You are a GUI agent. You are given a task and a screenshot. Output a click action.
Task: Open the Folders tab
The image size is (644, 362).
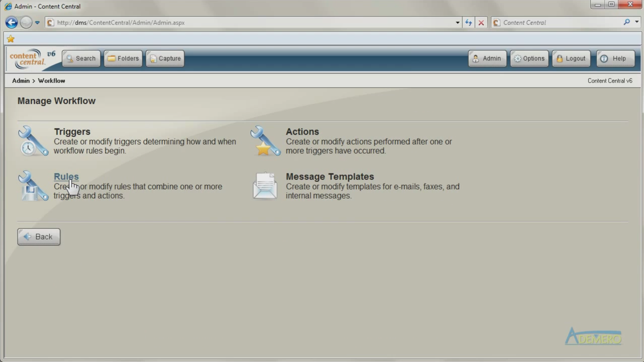(123, 58)
